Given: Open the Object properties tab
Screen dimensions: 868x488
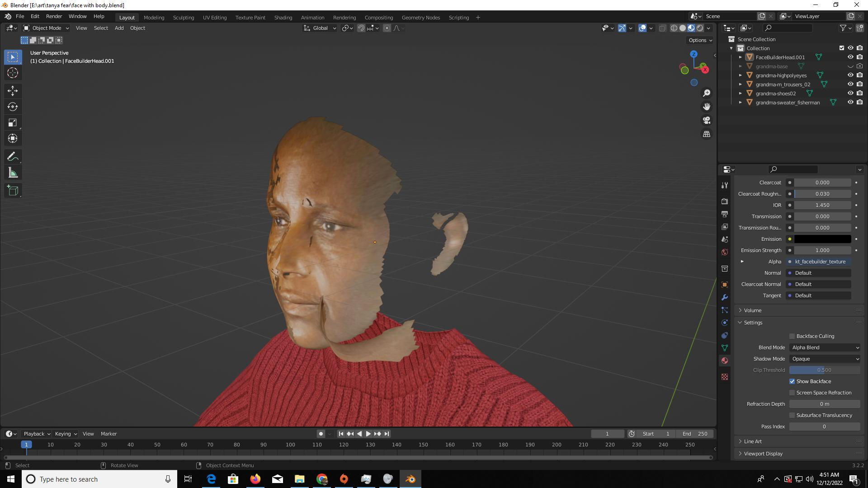Looking at the screenshot, I should (725, 285).
